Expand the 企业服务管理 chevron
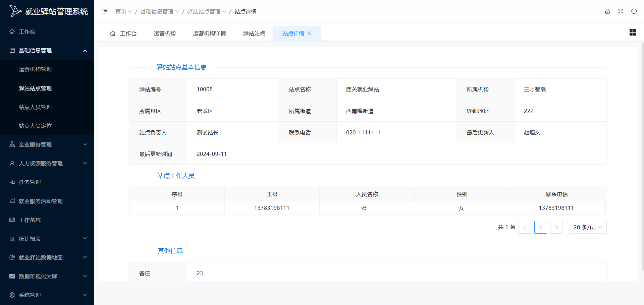Screen dimensions: 644x305 [x=85, y=144]
